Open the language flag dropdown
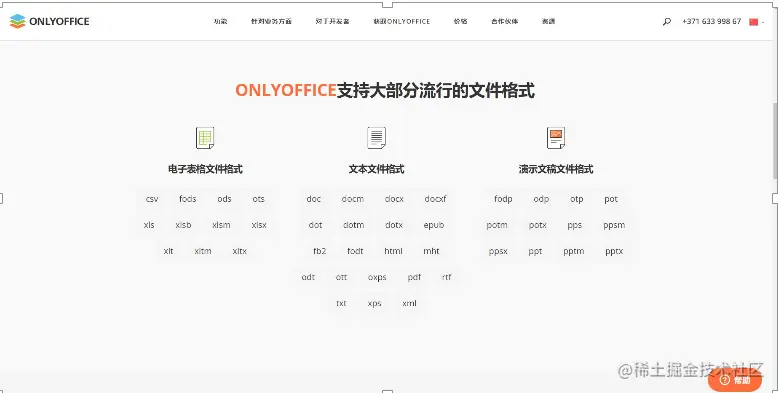This screenshot has width=778, height=393. pyautogui.click(x=757, y=21)
